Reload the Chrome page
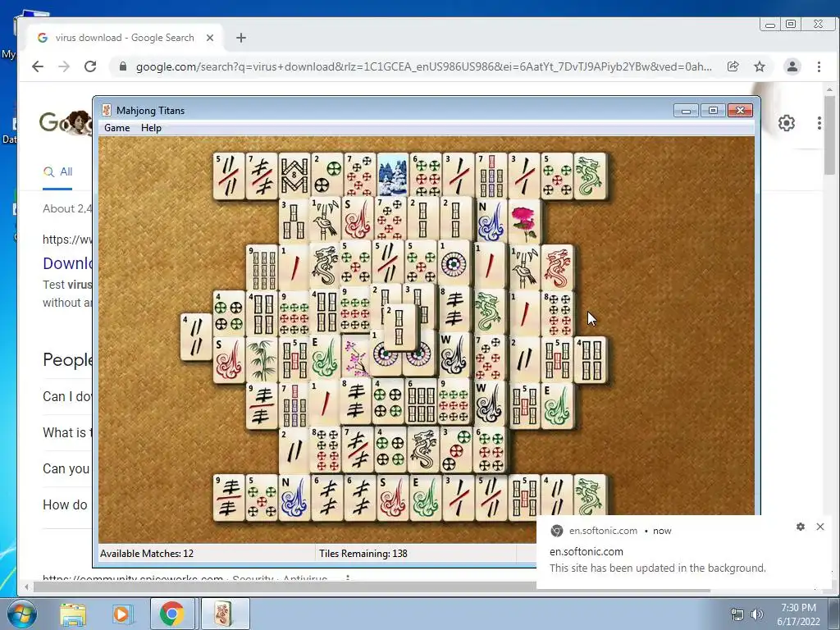This screenshot has width=840, height=630. 90,66
